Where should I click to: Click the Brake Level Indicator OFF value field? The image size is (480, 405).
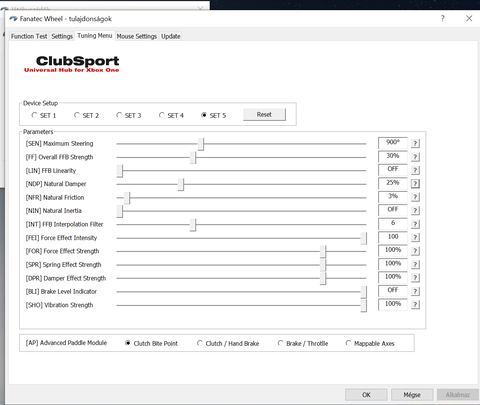coord(393,290)
